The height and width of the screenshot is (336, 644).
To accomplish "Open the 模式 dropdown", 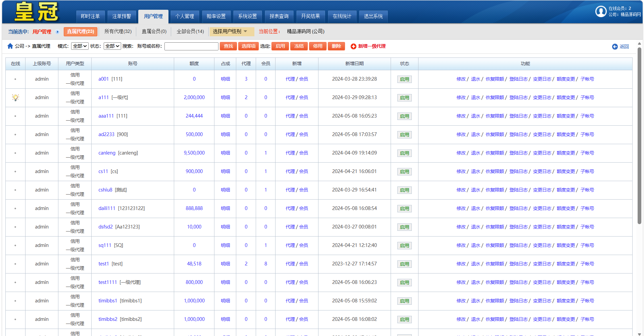I will pos(80,46).
